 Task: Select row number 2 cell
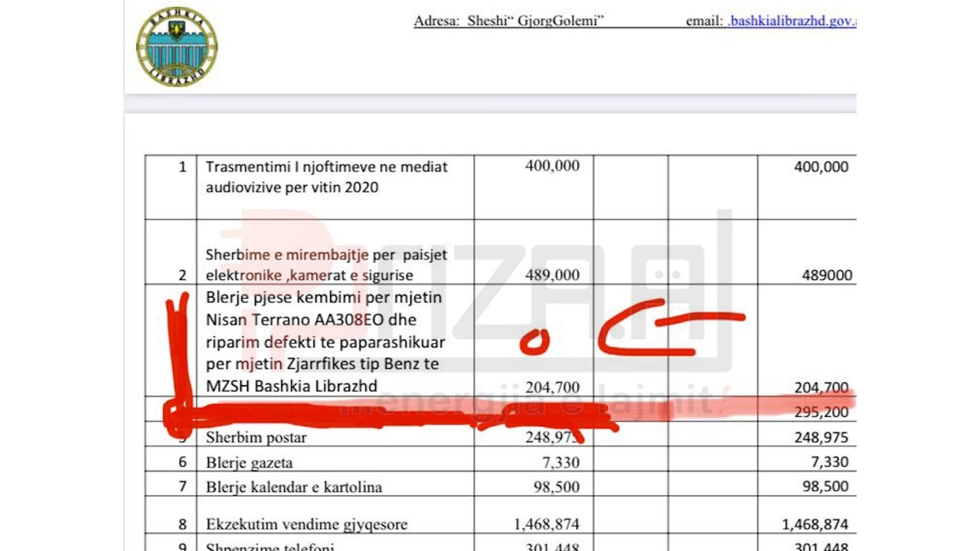coord(182,275)
